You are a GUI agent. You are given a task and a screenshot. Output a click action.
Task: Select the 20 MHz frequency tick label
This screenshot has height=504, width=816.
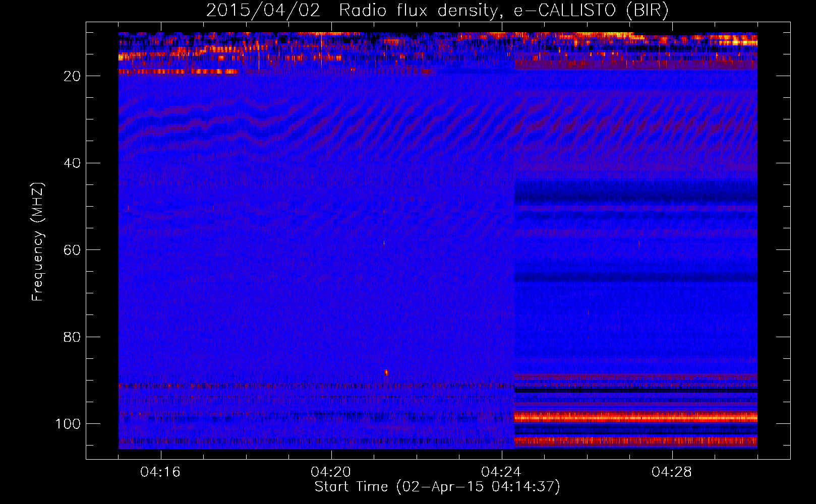pyautogui.click(x=72, y=76)
